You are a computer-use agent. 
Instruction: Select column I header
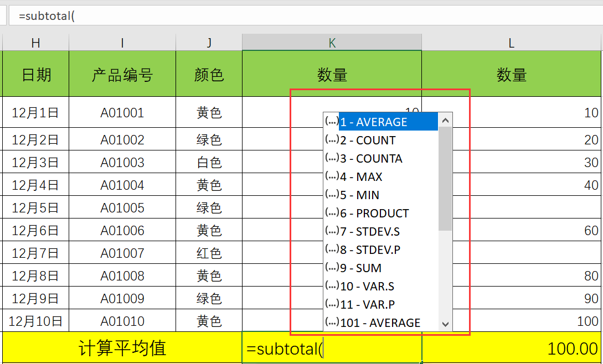[x=122, y=43]
